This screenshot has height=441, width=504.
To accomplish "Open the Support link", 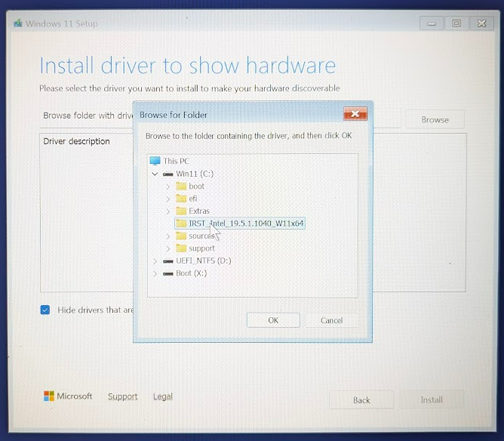I will point(123,396).
